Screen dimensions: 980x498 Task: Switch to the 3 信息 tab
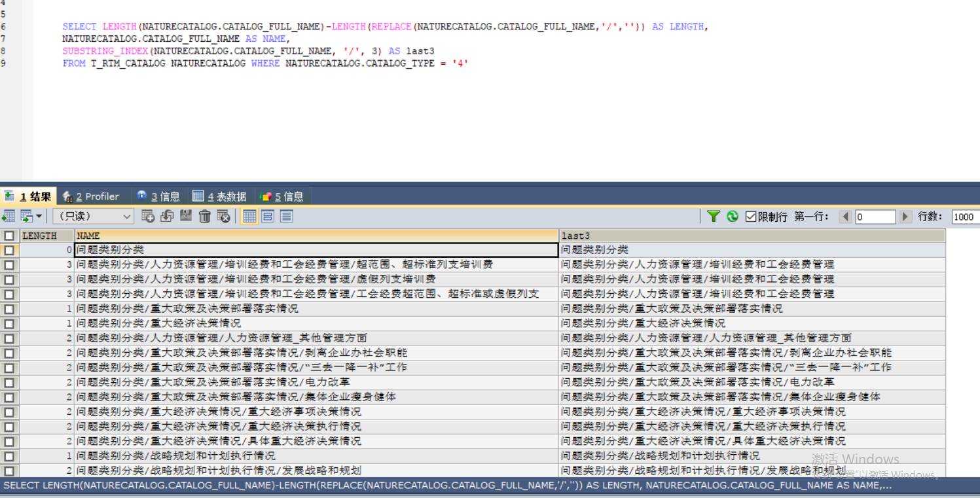[158, 196]
